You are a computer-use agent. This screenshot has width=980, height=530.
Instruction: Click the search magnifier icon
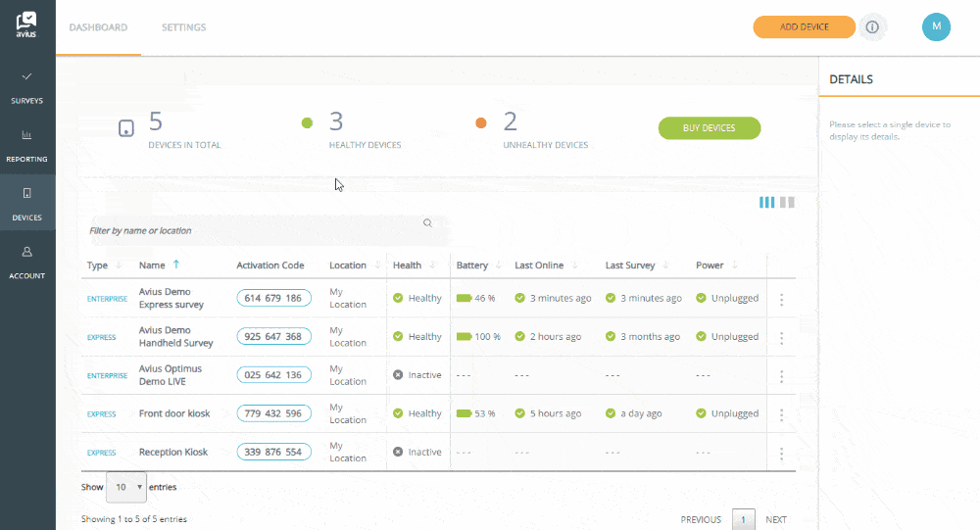(x=427, y=223)
